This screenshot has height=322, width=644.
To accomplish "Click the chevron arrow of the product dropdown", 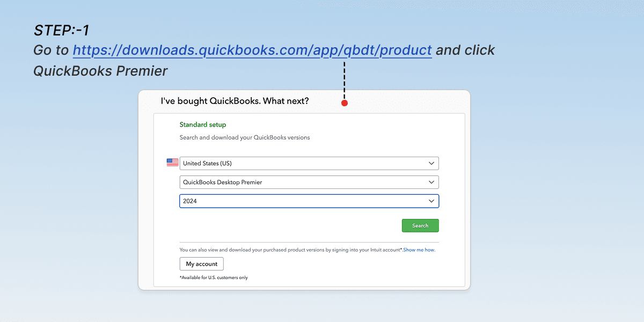I will tap(431, 182).
